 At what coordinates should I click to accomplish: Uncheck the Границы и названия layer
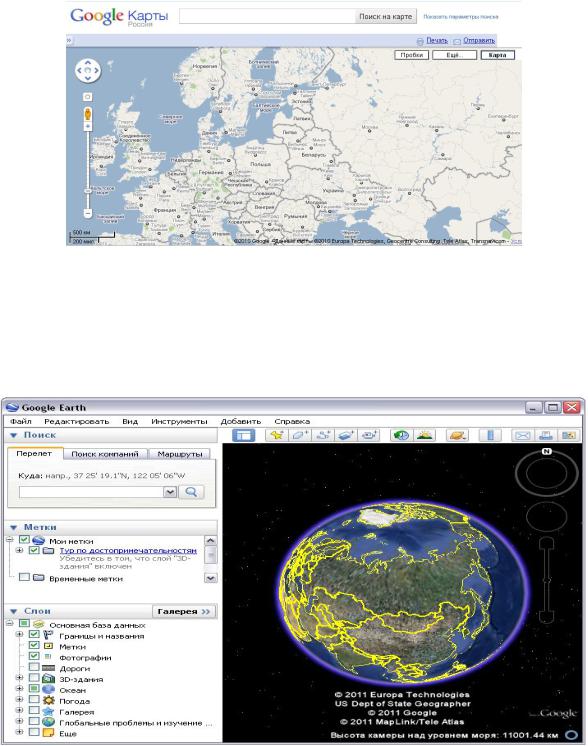(x=34, y=635)
